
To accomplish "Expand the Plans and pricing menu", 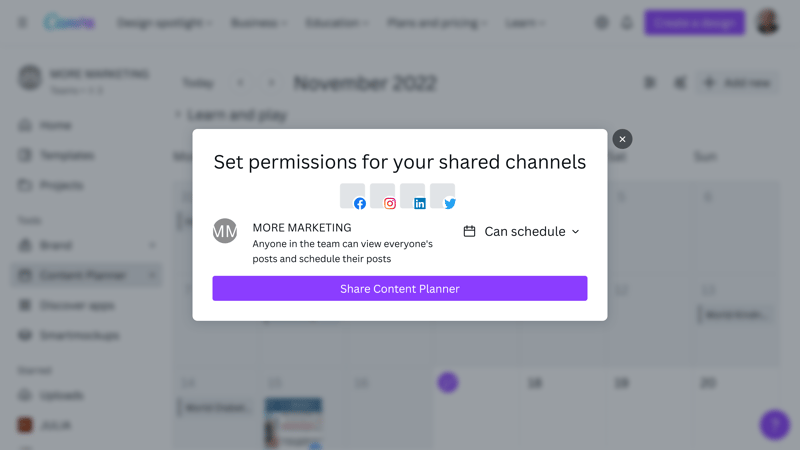I will (x=437, y=22).
